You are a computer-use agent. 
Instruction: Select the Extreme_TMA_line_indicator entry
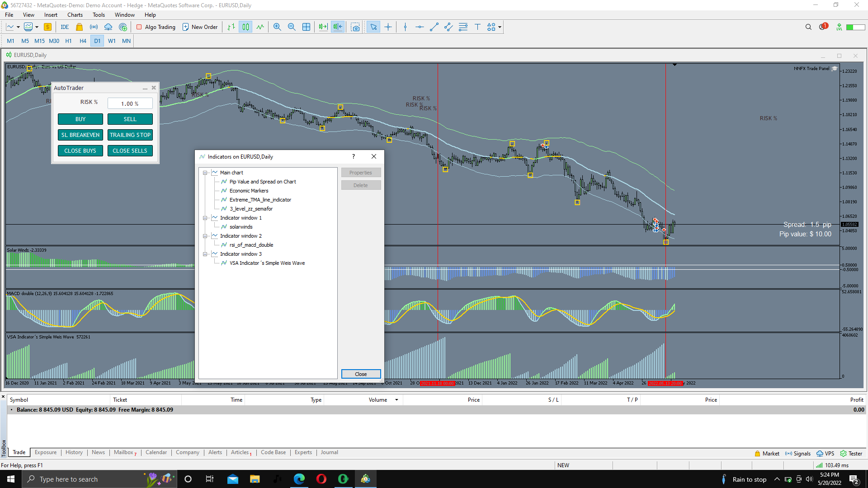tap(260, 200)
